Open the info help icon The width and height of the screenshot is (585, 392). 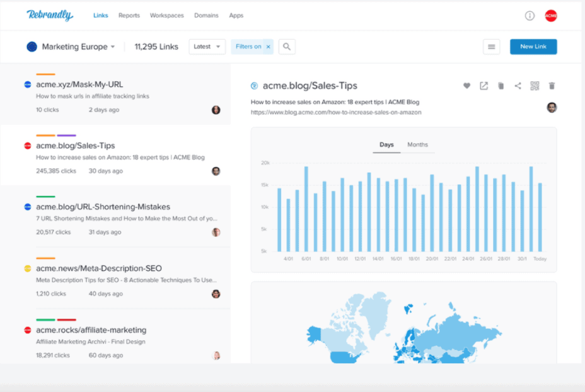(530, 16)
